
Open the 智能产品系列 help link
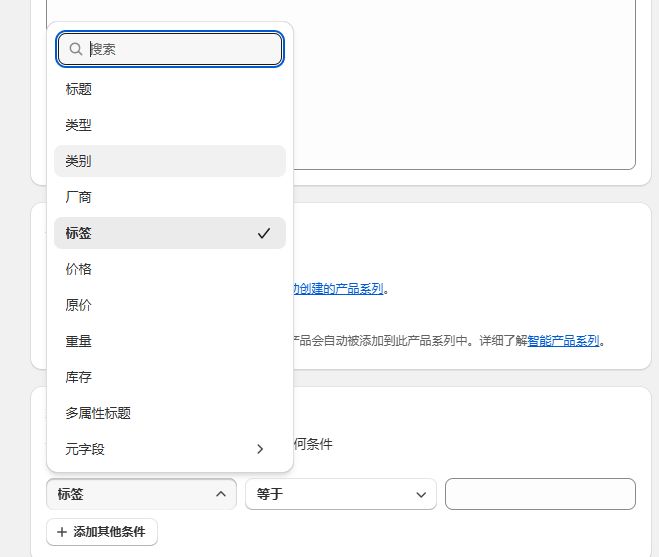(x=564, y=341)
